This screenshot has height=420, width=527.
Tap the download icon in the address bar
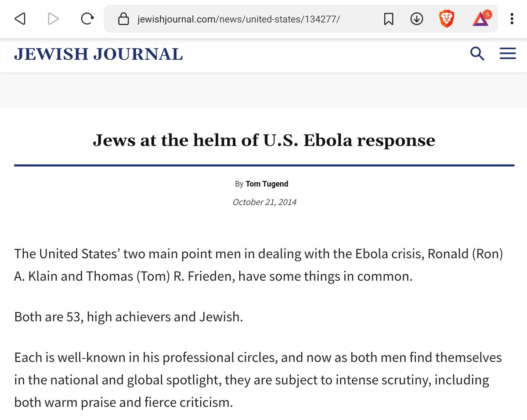(x=416, y=18)
